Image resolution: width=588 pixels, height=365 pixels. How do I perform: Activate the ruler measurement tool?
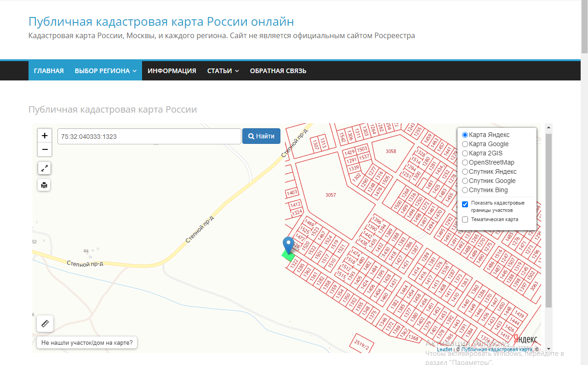[x=45, y=323]
